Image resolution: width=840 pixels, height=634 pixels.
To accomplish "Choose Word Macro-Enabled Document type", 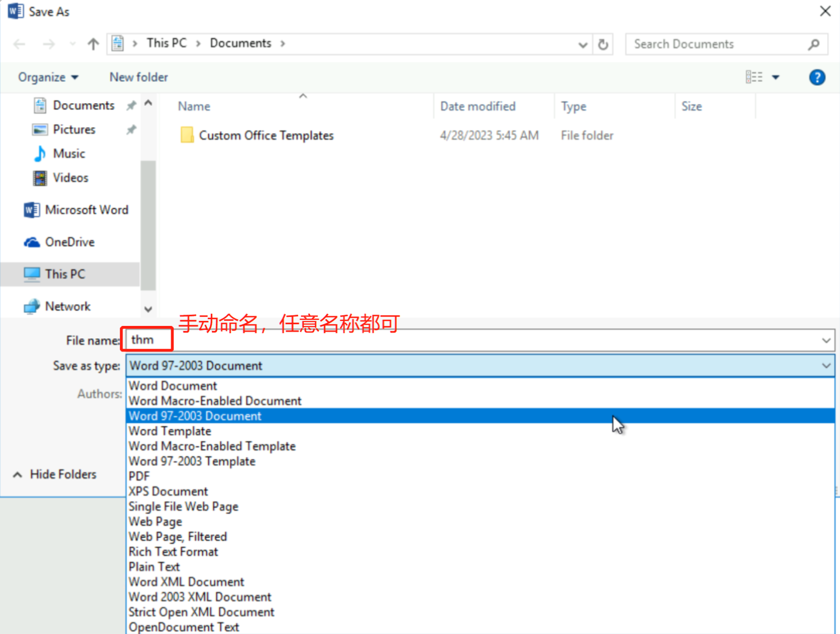I will pyautogui.click(x=480, y=401).
